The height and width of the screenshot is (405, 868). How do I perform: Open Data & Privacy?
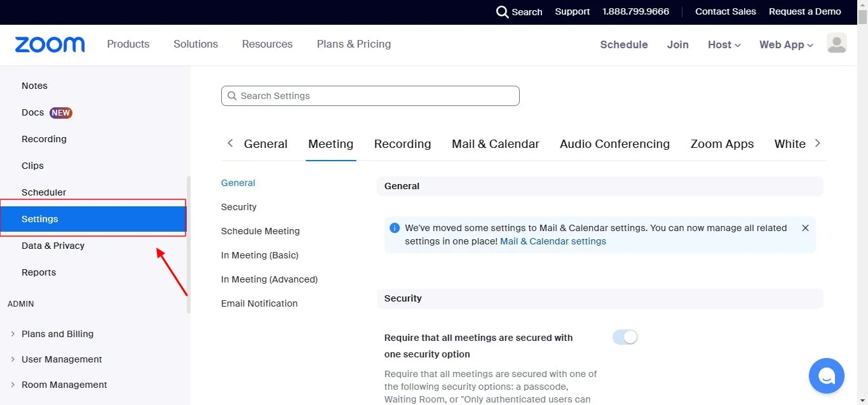click(53, 246)
